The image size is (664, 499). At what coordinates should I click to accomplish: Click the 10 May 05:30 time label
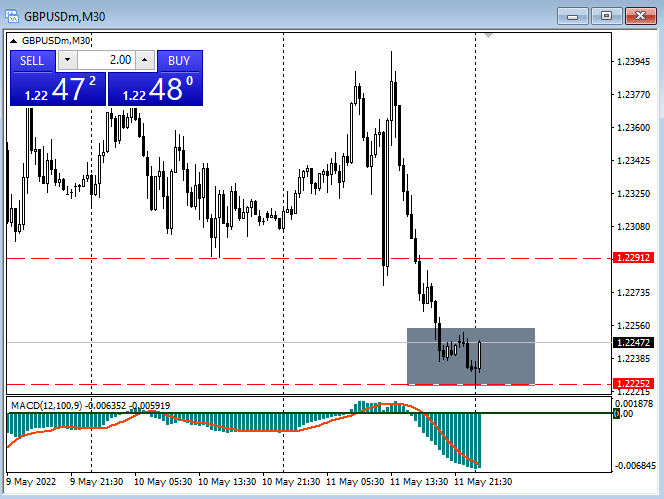coord(163,482)
